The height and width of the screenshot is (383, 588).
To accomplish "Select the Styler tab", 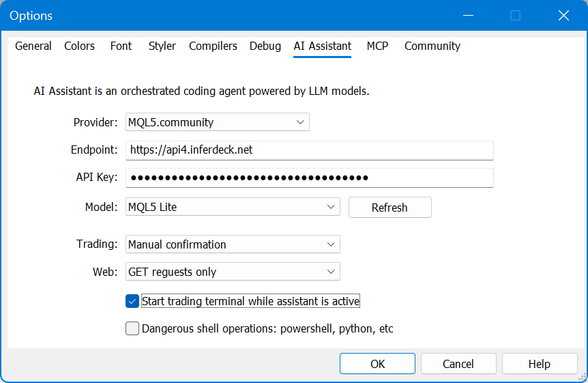I will click(162, 46).
